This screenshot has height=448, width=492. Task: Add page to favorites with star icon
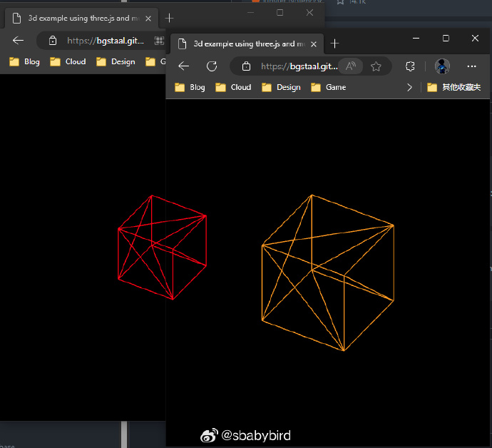click(x=376, y=66)
